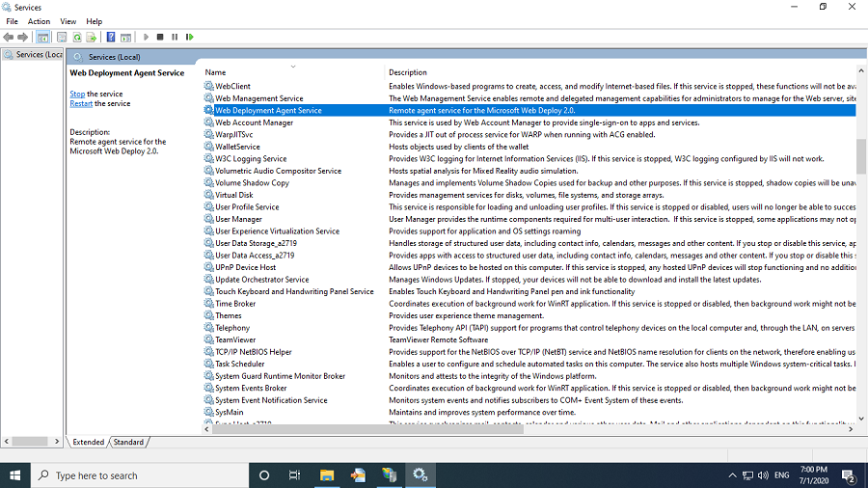Viewport: 868px width, 488px height.
Task: Click the Forward arrow toolbar icon
Action: point(23,37)
